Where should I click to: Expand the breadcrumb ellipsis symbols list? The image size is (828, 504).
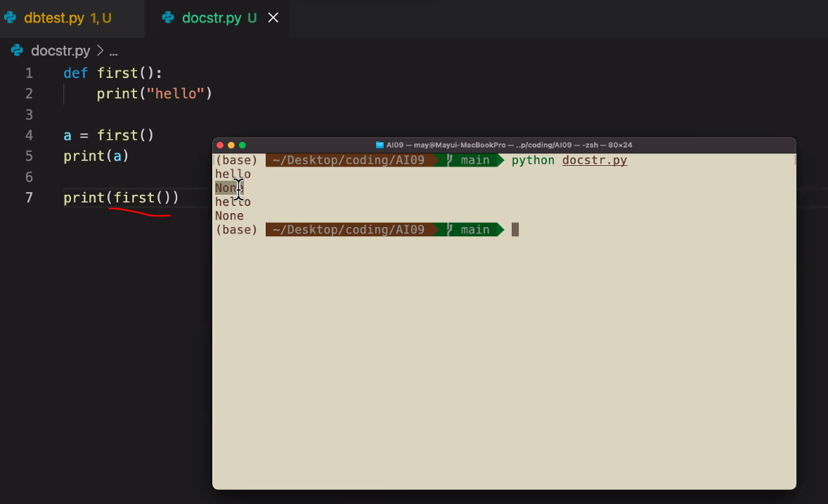[x=114, y=51]
